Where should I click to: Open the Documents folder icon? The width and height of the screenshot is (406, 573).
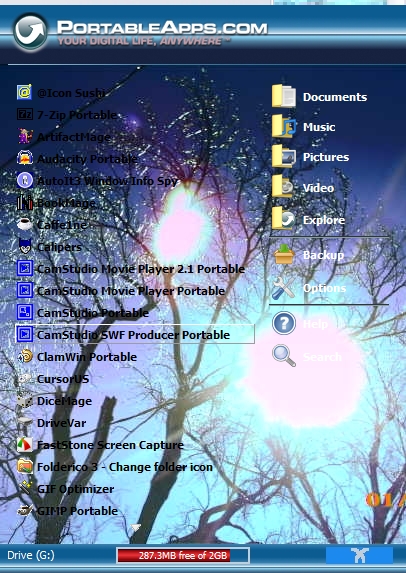283,96
